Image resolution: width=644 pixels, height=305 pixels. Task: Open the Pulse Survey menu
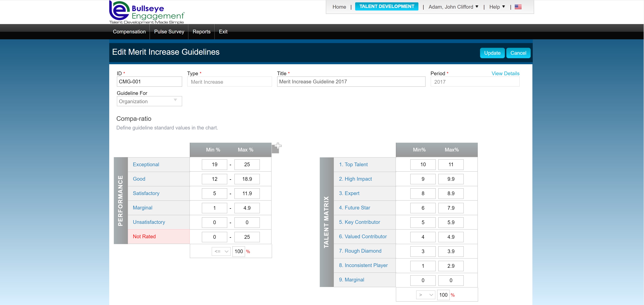pyautogui.click(x=169, y=32)
